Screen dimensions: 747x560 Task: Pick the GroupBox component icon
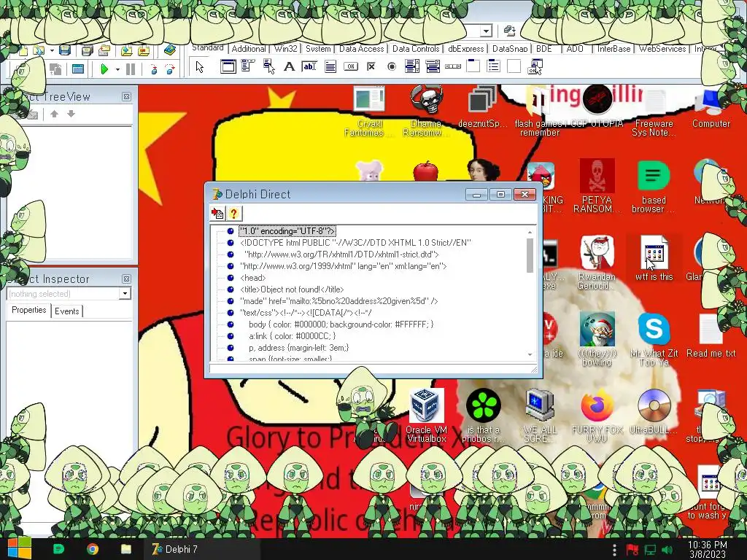click(473, 66)
